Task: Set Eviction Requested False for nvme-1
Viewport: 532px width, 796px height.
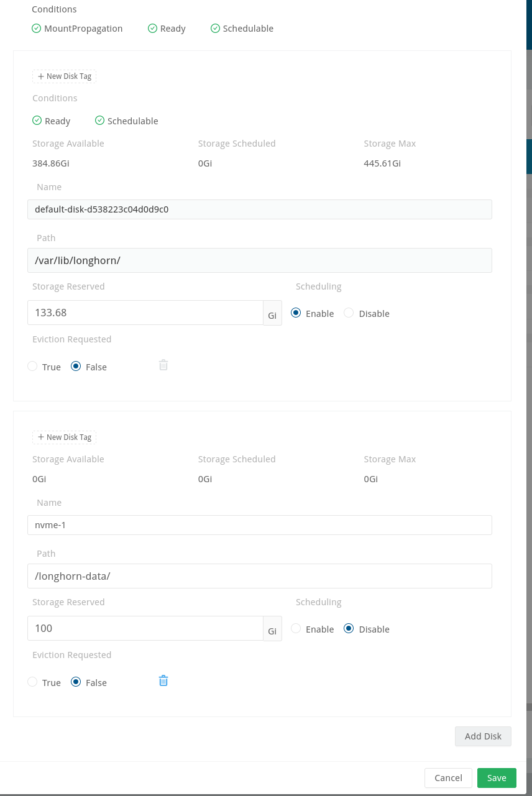Action: coord(76,682)
